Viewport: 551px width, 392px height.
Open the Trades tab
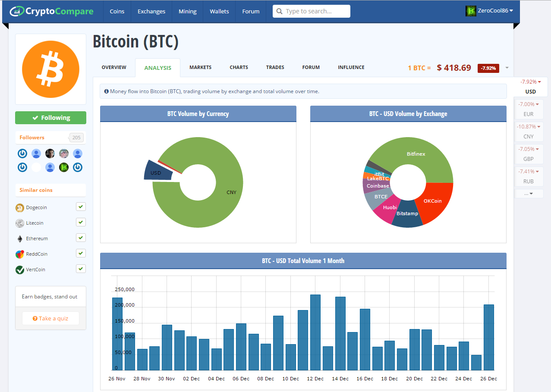(x=275, y=68)
